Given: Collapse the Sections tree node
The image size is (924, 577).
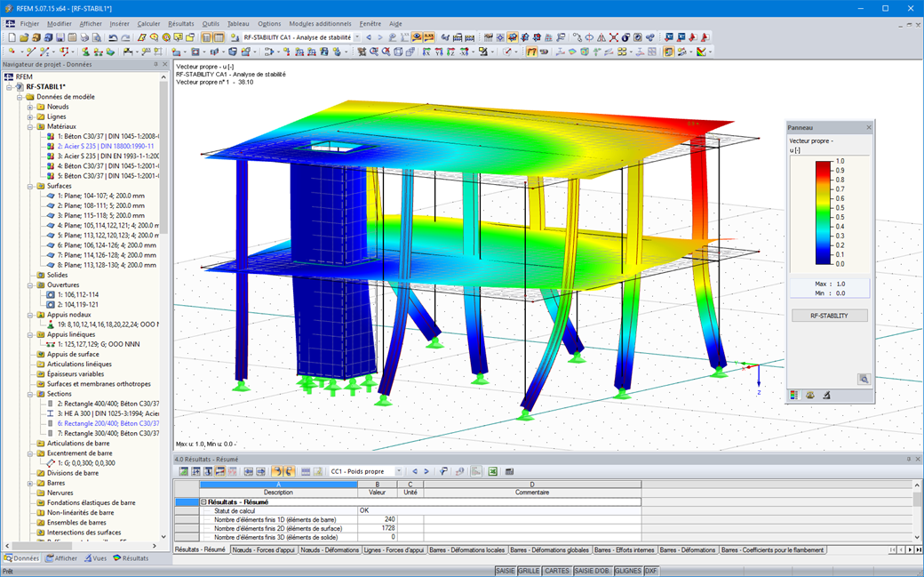Looking at the screenshot, I should (30, 394).
